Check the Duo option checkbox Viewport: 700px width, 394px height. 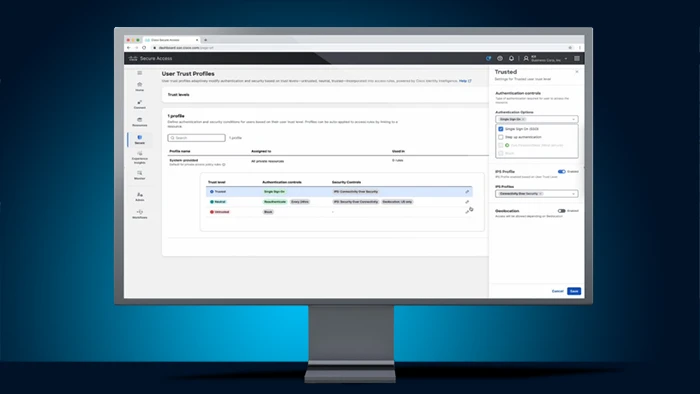(500, 145)
